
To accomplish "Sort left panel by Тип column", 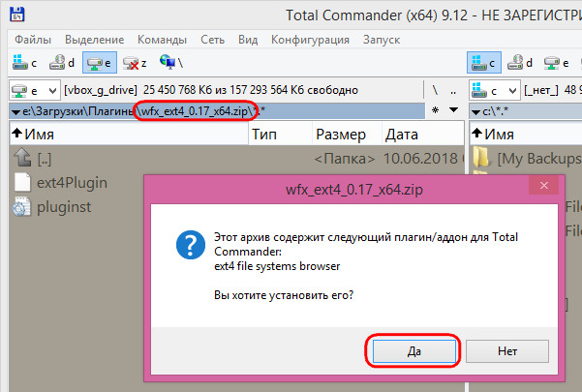I will click(x=280, y=134).
